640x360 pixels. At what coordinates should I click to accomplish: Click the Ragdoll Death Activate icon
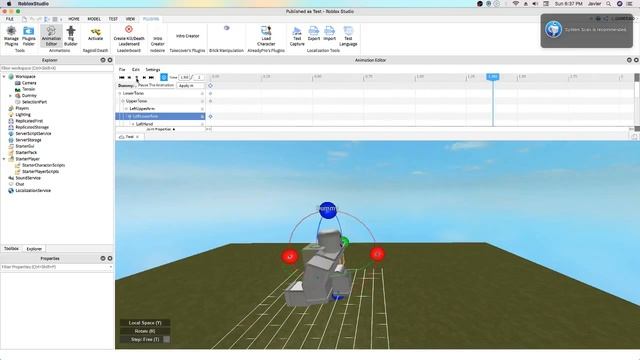pyautogui.click(x=96, y=33)
